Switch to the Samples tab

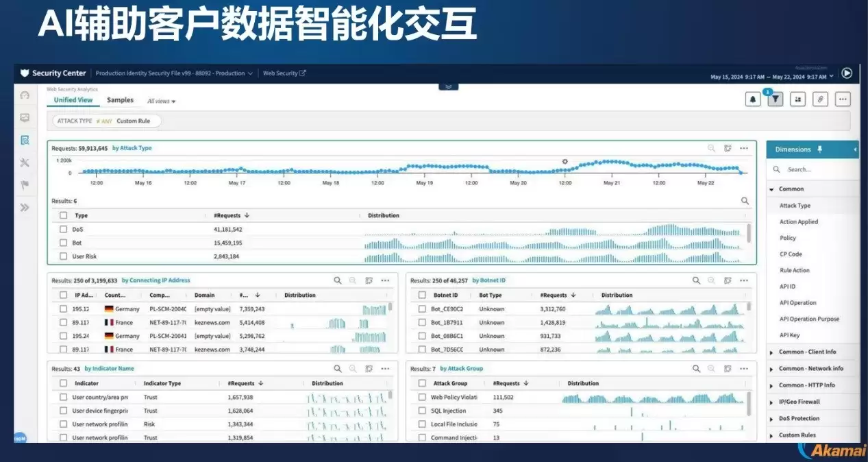tap(120, 100)
